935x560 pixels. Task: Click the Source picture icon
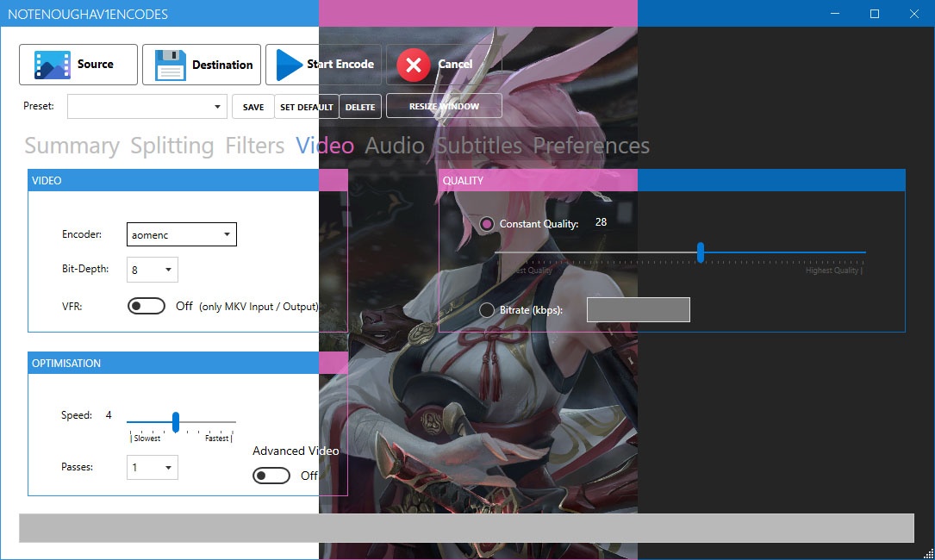pyautogui.click(x=53, y=65)
